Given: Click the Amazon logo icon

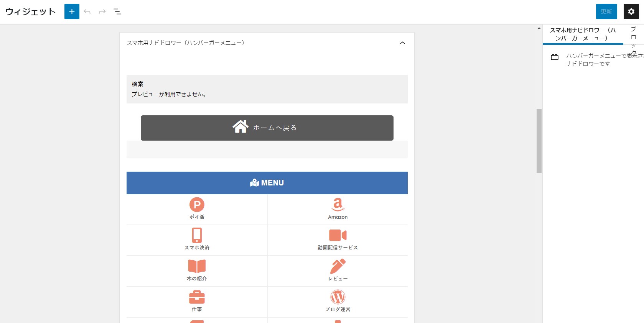Looking at the screenshot, I should pyautogui.click(x=338, y=205).
